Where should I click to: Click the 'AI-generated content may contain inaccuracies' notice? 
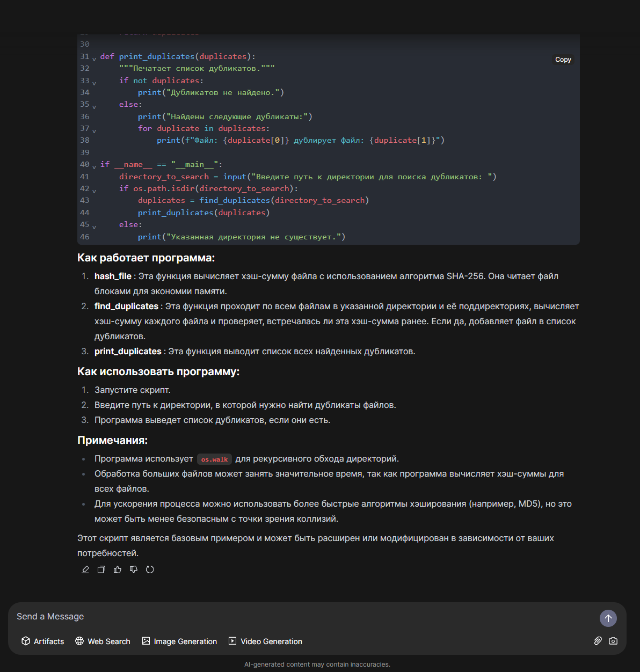point(317,664)
